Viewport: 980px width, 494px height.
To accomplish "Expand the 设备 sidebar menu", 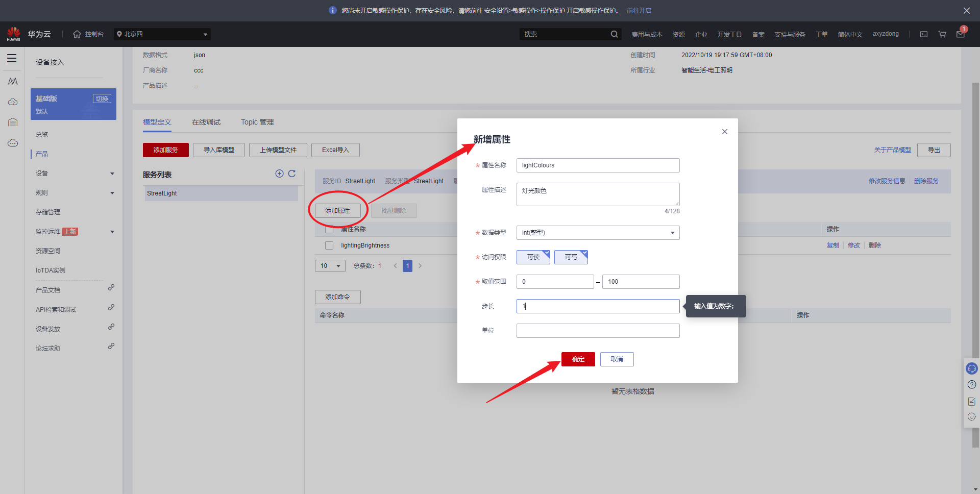I will (75, 174).
